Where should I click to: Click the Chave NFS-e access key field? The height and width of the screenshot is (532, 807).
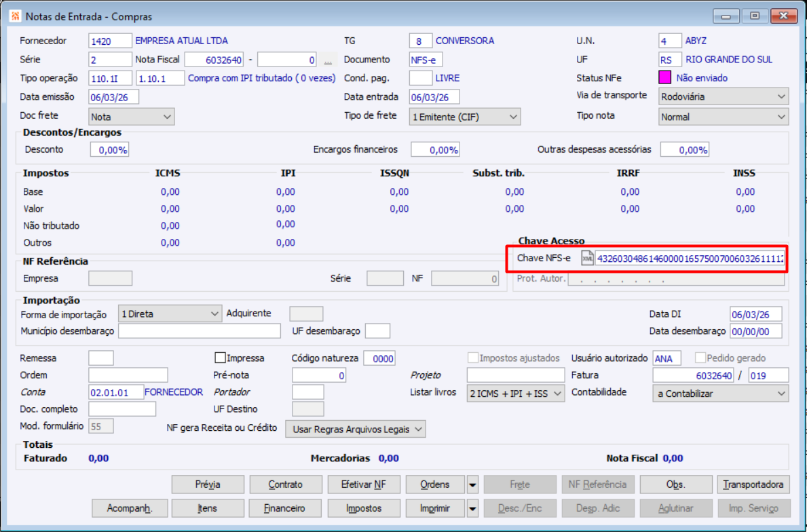[x=690, y=259]
